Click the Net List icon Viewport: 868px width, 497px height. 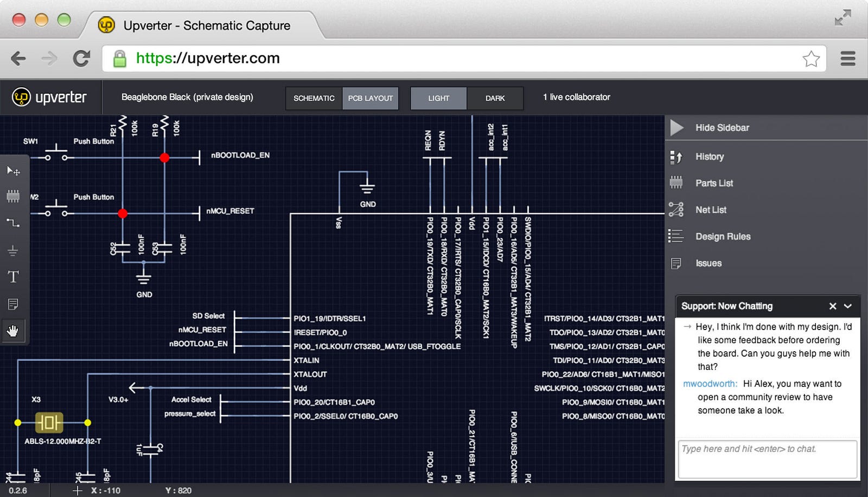point(676,210)
